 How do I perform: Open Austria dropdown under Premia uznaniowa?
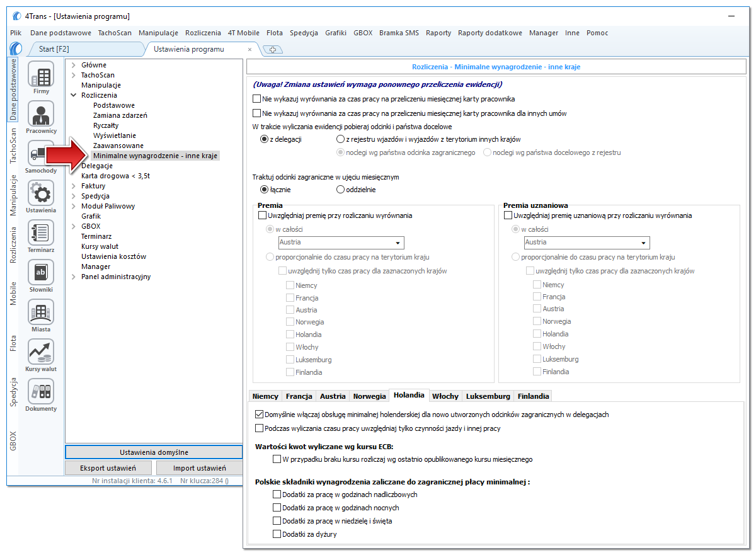(x=587, y=243)
